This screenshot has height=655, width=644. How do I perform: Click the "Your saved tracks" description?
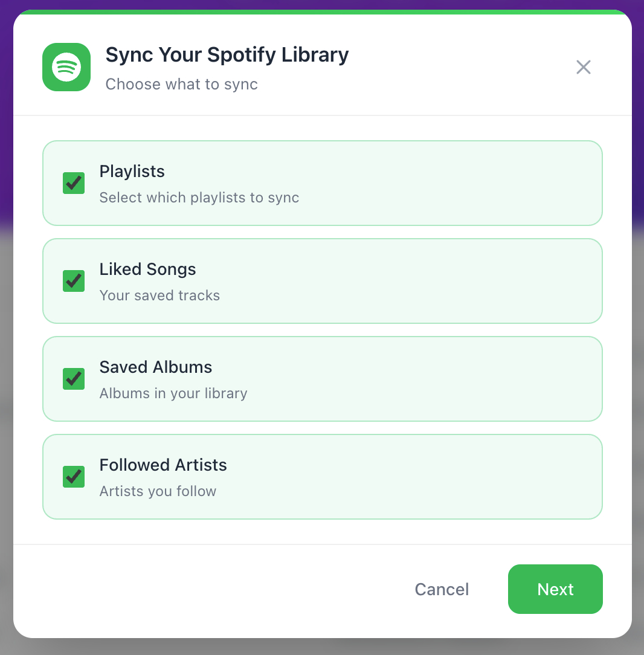(x=159, y=295)
